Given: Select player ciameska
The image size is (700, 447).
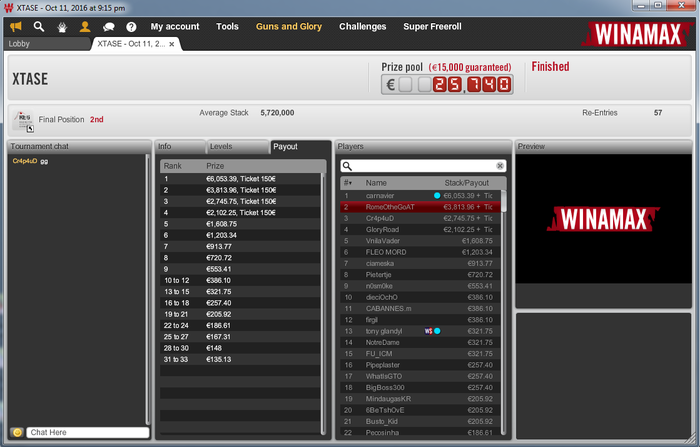Looking at the screenshot, I should [420, 263].
